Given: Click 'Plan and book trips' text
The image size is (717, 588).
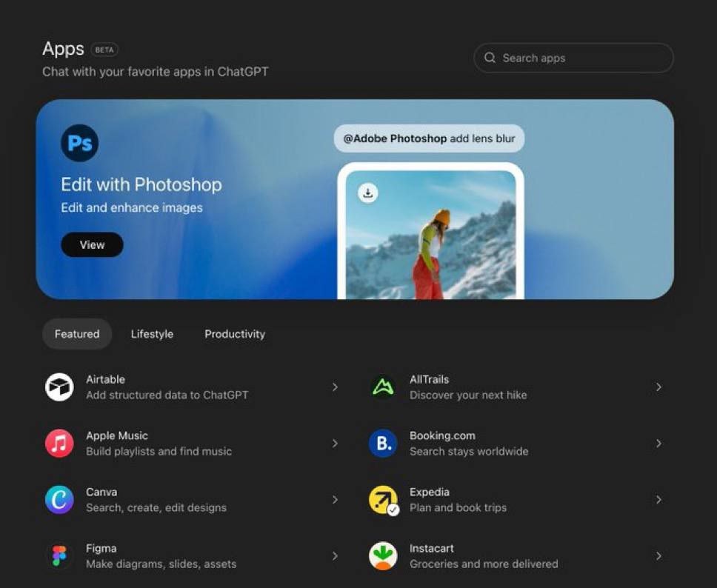Looking at the screenshot, I should point(458,507).
